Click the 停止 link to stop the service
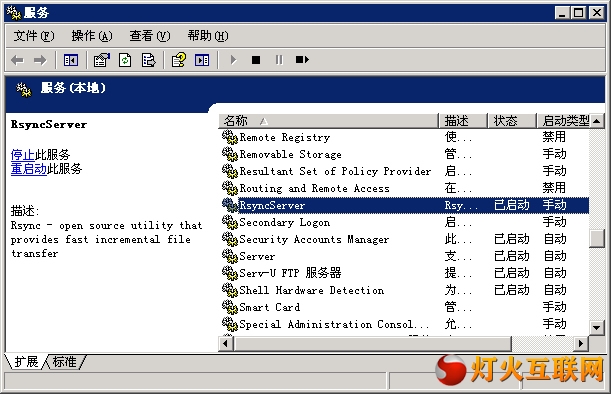Image resolution: width=611 pixels, height=394 pixels. pos(23,155)
